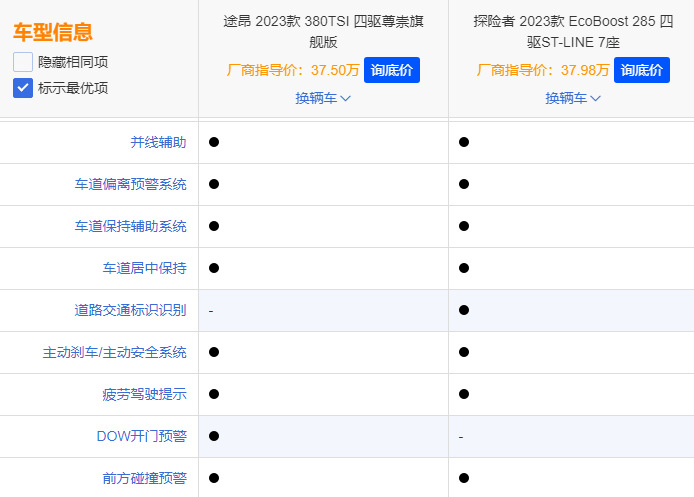This screenshot has width=694, height=497.
Task: Click 询底价 button for 途昂
Action: click(392, 70)
